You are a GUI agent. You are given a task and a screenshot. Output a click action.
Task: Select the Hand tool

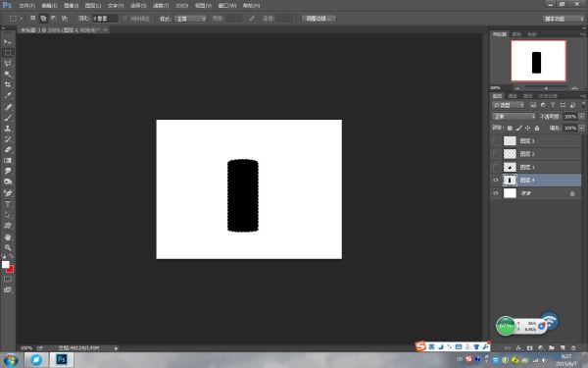pyautogui.click(x=8, y=237)
